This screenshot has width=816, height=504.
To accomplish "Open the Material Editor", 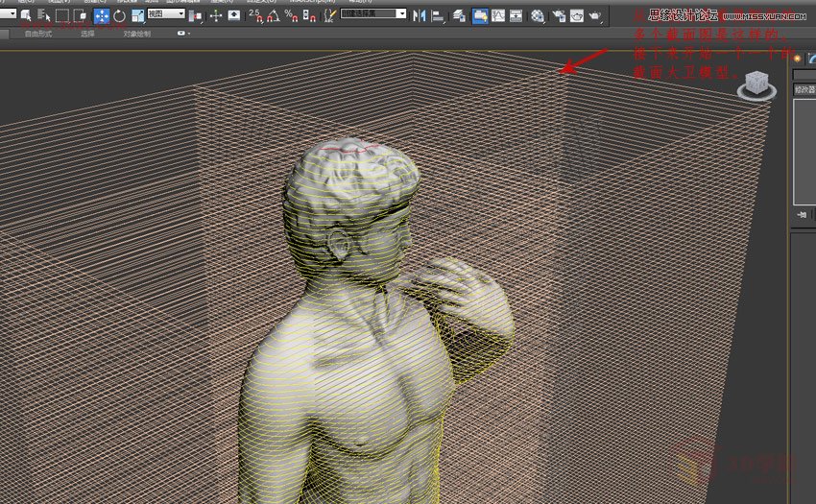I will [538, 16].
